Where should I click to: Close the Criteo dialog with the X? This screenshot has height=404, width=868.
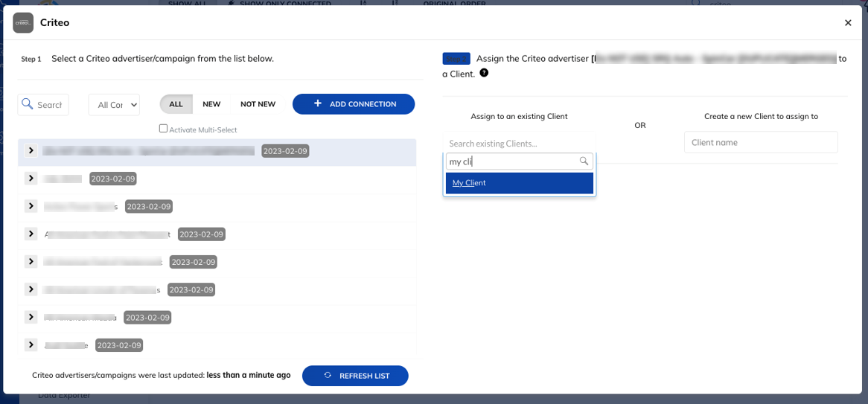847,22
